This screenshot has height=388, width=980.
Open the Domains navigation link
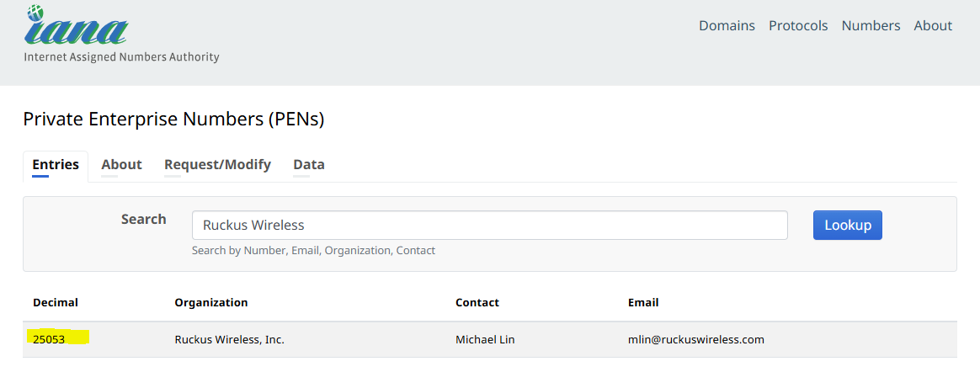pos(727,26)
